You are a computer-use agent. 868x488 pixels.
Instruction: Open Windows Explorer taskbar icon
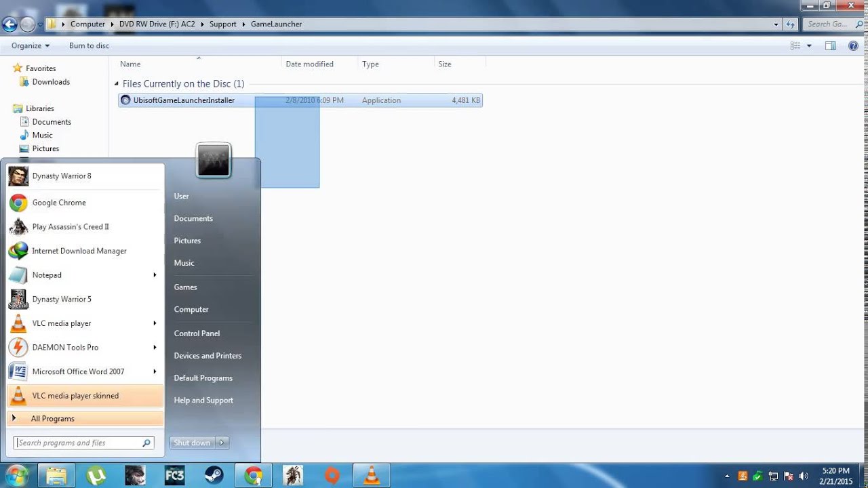[x=56, y=476]
